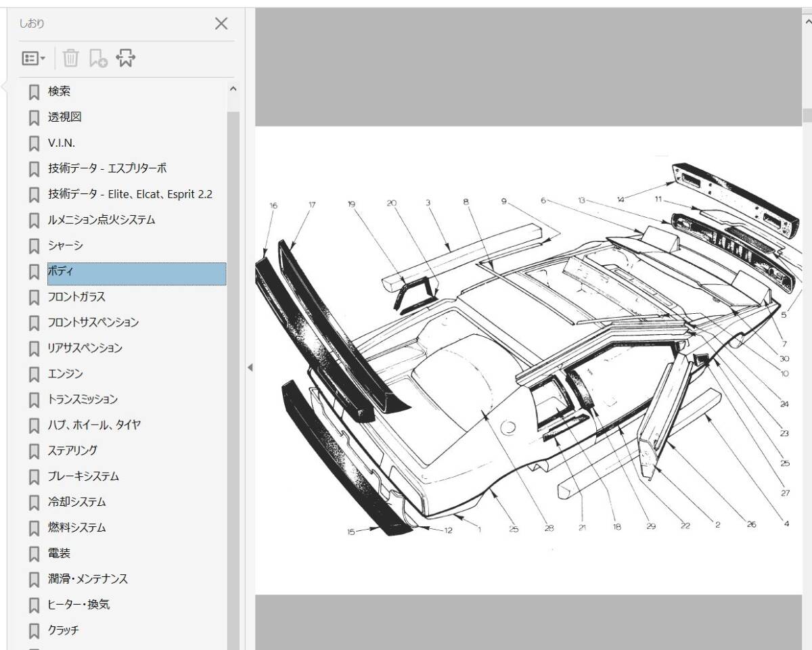Open the 燃料システム bookmark
Viewport: 812px width, 650px height.
pos(76,528)
